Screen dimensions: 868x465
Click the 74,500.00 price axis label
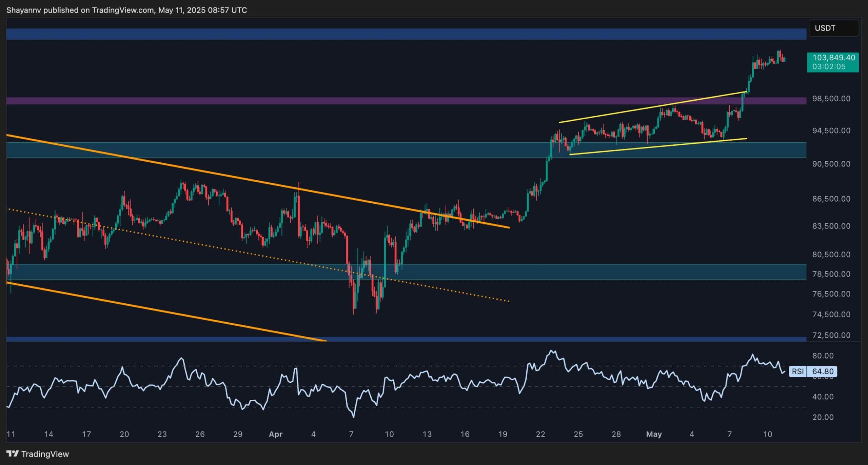[831, 315]
